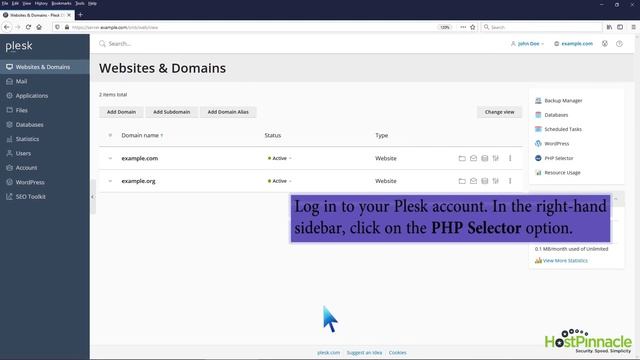
Task: Expand all domains using the header chevron
Action: [x=110, y=135]
